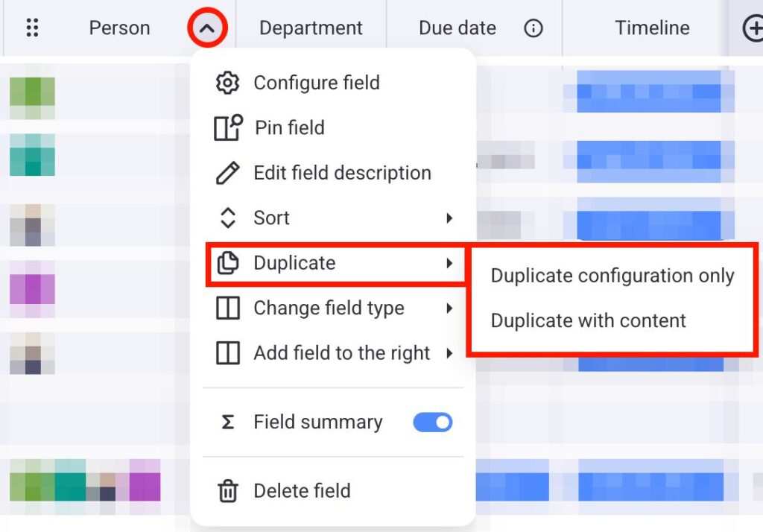Click the pencil icon for field description
This screenshot has height=532, width=763.
227,173
